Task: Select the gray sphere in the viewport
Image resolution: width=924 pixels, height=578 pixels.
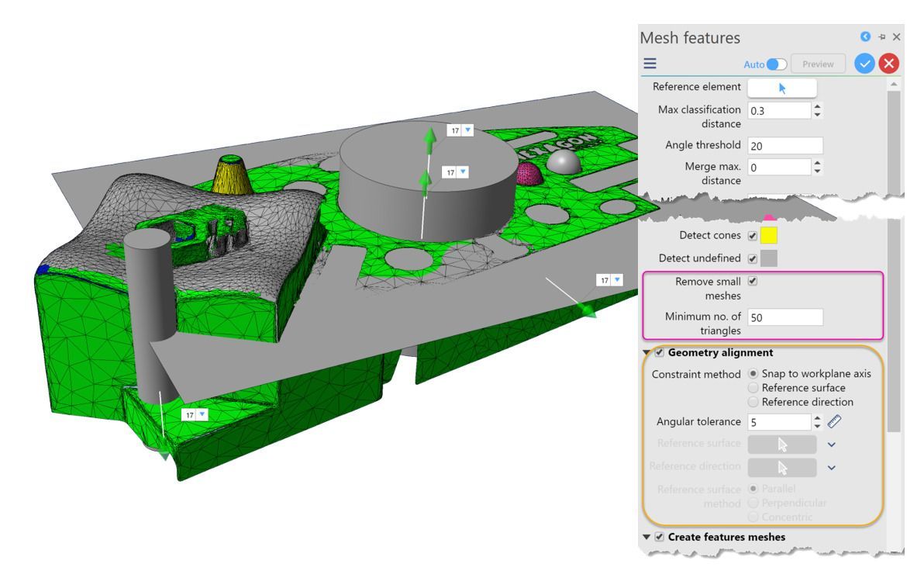Action: (x=564, y=161)
